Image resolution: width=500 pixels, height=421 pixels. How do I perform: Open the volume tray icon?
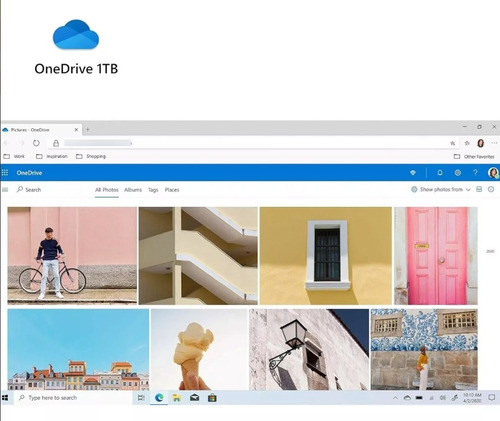(442, 398)
